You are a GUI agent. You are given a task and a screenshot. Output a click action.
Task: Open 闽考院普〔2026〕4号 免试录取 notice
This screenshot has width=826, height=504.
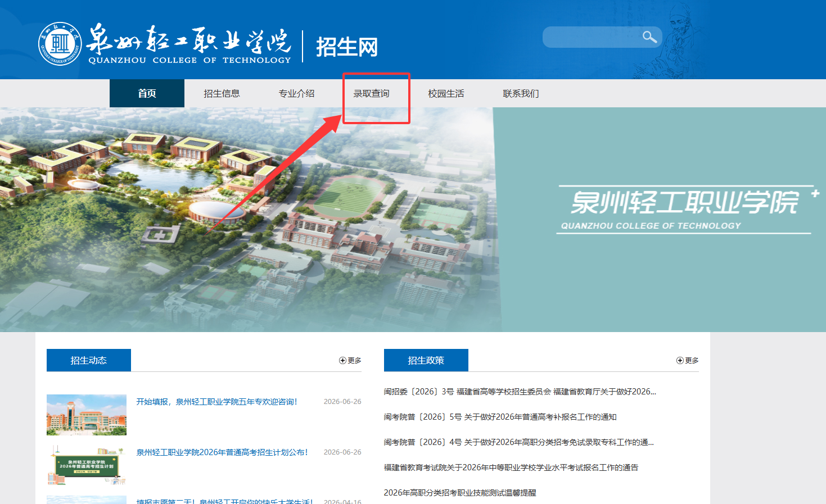519,442
